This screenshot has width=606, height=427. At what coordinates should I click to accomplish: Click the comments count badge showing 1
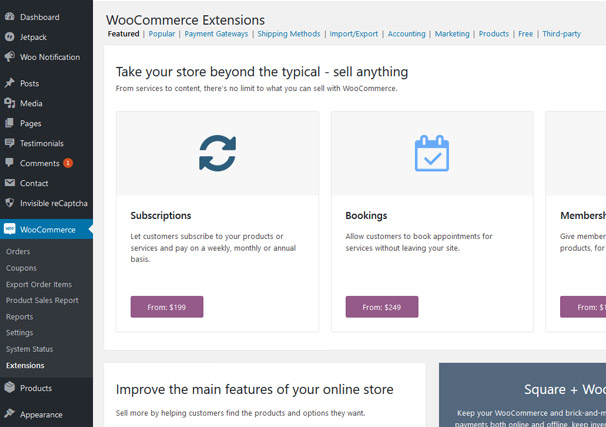68,163
